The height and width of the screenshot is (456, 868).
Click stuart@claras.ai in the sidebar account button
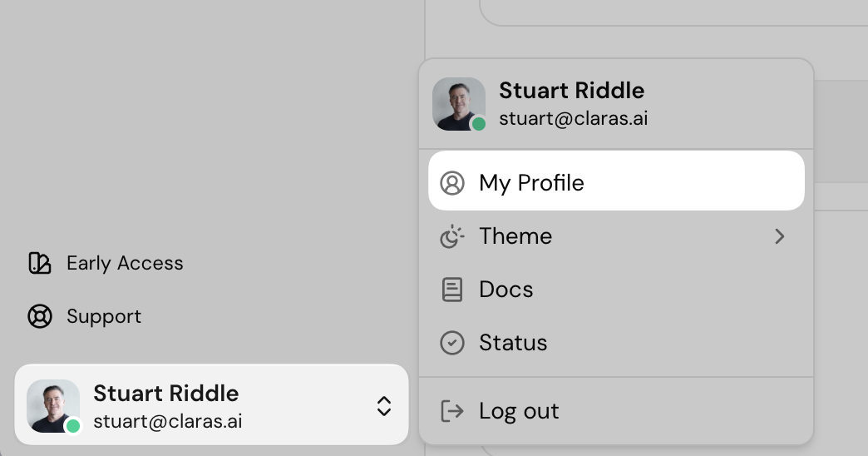coord(168,421)
